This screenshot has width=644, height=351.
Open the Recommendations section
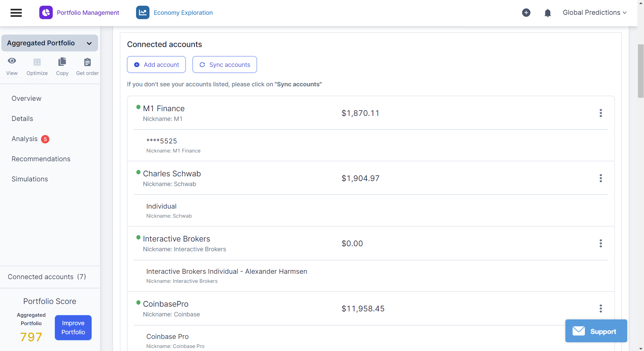[41, 159]
